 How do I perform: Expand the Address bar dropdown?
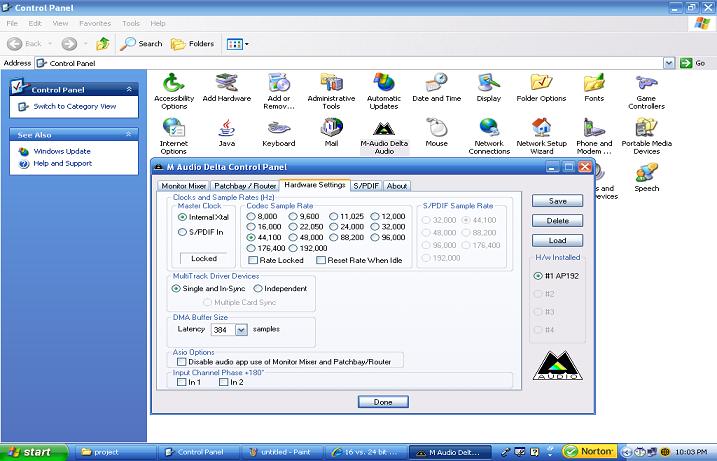pos(669,63)
